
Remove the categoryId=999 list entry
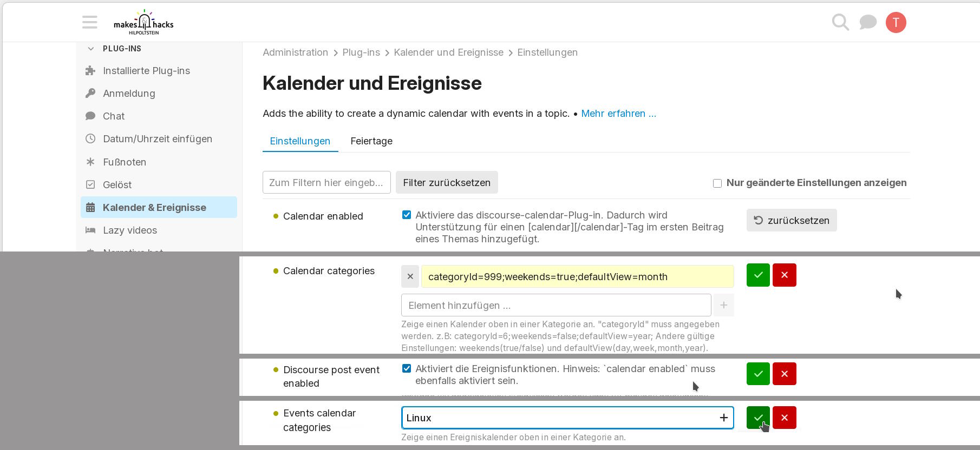coord(410,276)
